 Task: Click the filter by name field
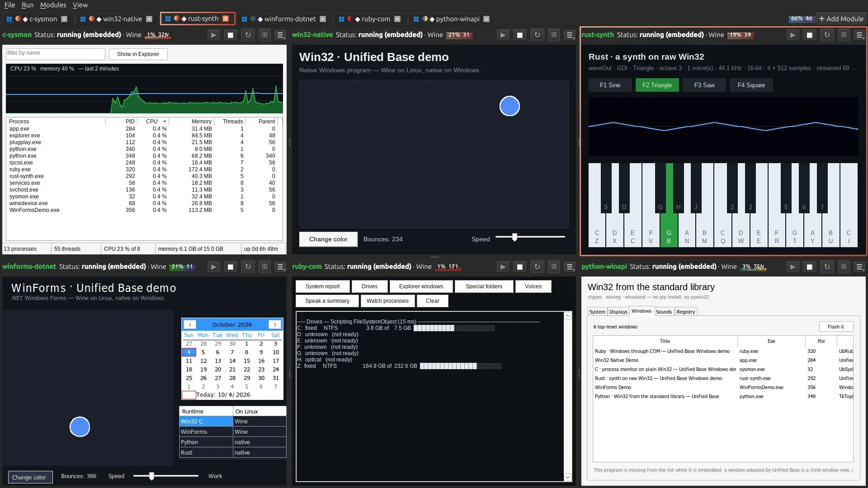55,53
